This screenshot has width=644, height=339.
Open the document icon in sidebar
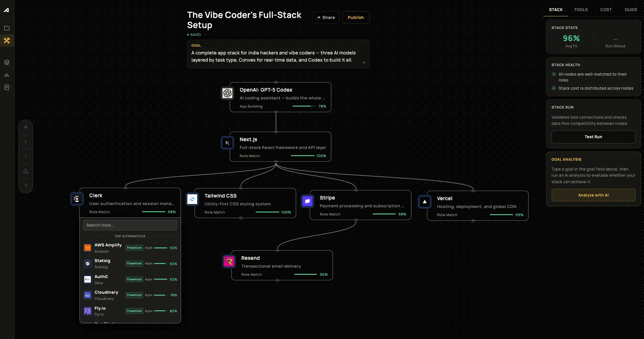(7, 87)
